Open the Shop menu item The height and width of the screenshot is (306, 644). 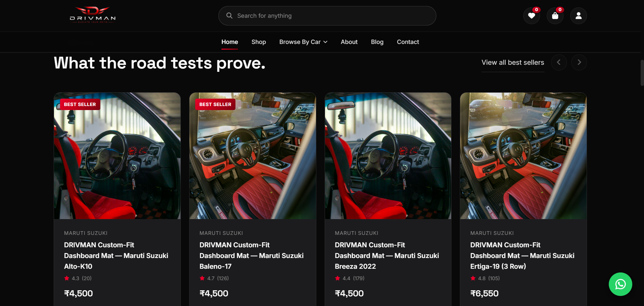coord(259,42)
